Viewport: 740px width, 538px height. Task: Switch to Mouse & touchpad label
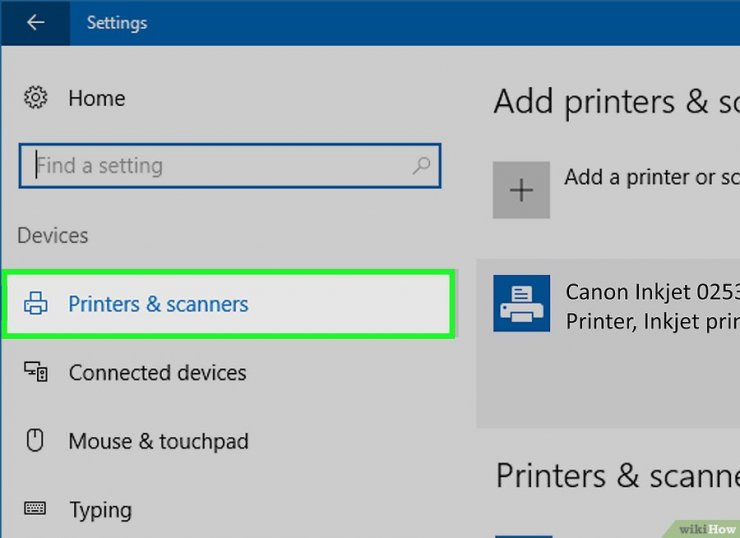point(158,441)
